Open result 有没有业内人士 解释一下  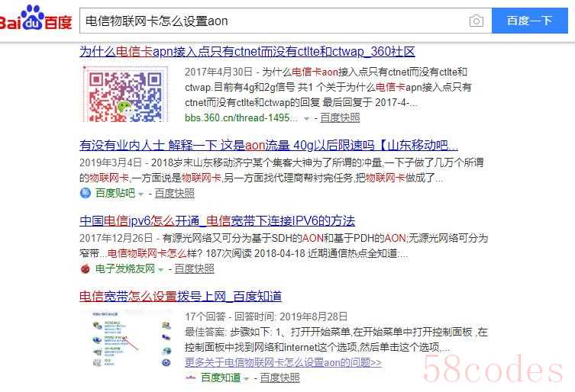pyautogui.click(x=269, y=146)
